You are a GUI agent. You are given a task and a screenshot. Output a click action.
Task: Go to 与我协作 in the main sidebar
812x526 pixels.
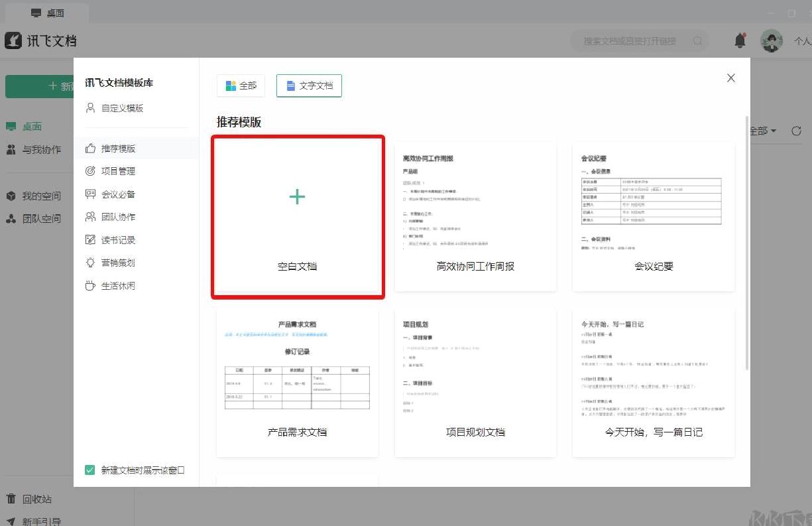33,149
